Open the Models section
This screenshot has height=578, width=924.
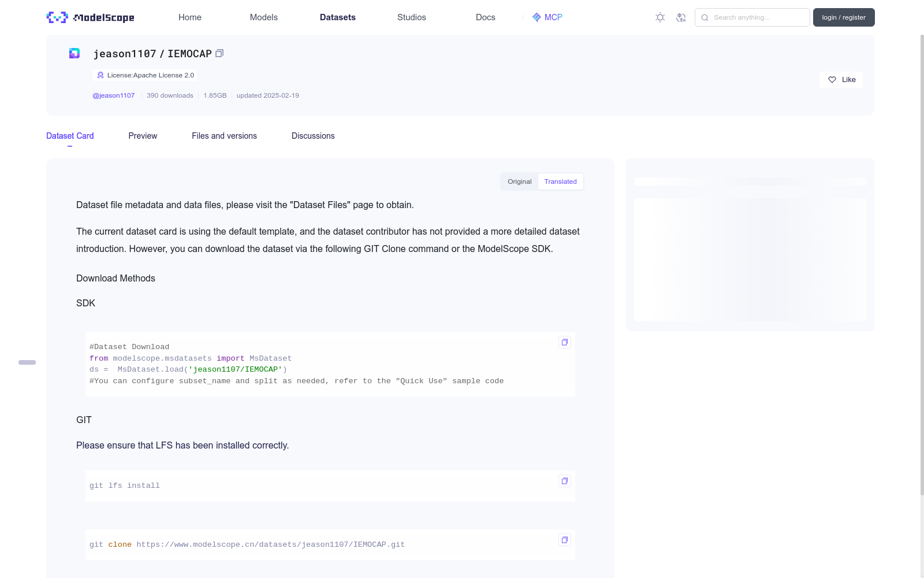pyautogui.click(x=264, y=17)
